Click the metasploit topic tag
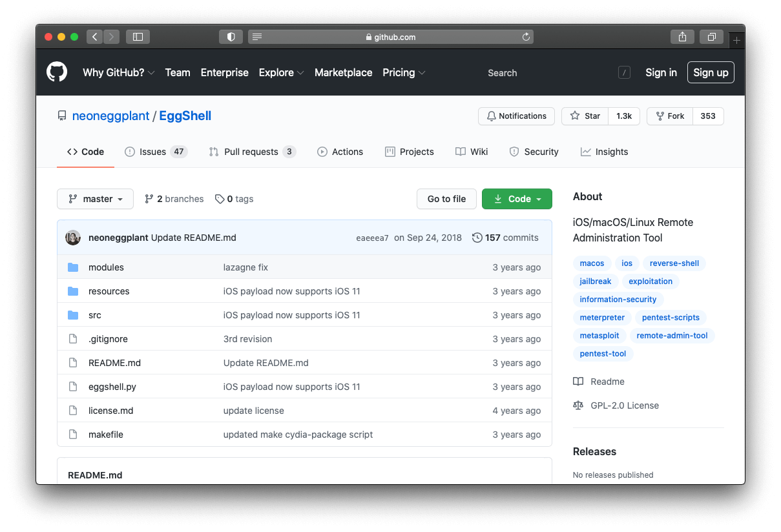This screenshot has width=781, height=532. [x=599, y=336]
